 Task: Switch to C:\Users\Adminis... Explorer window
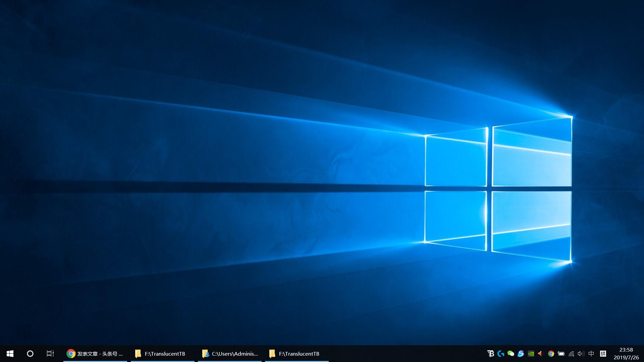pos(230,354)
